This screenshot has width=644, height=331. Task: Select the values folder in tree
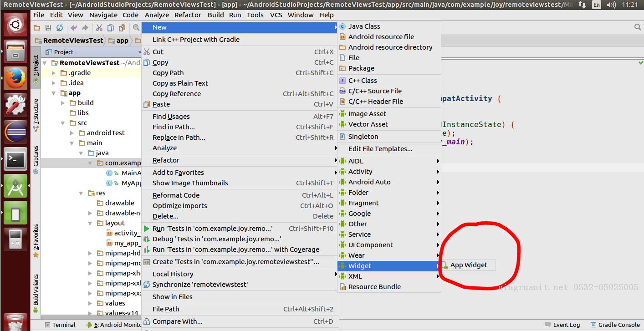pos(112,303)
